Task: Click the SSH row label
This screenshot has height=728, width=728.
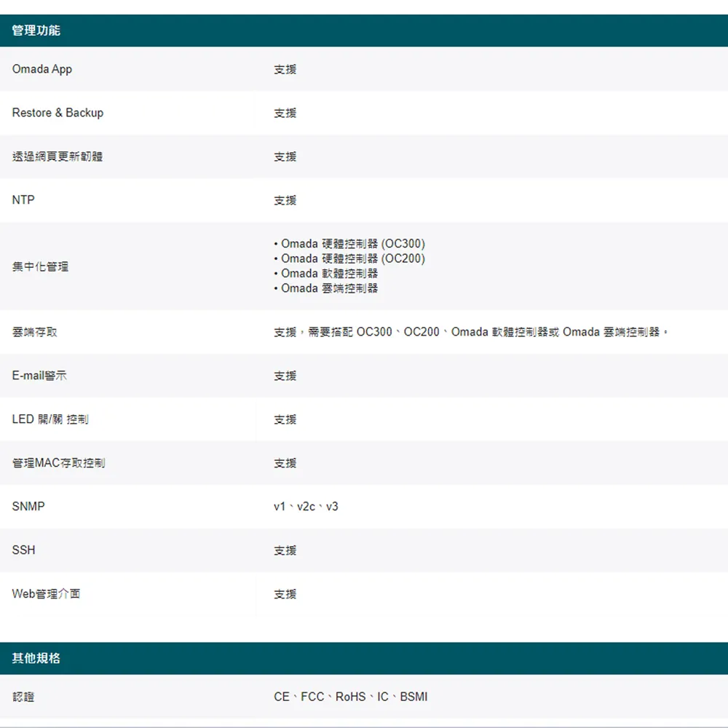Action: 24,550
